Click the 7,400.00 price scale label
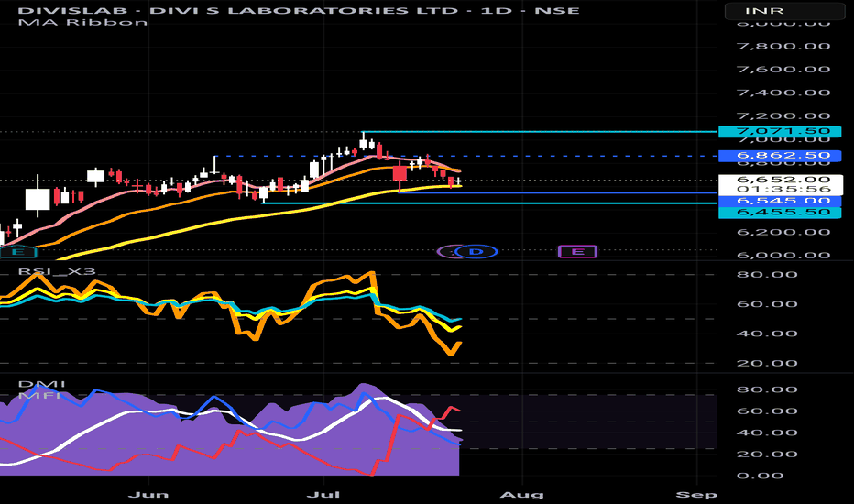 [783, 93]
